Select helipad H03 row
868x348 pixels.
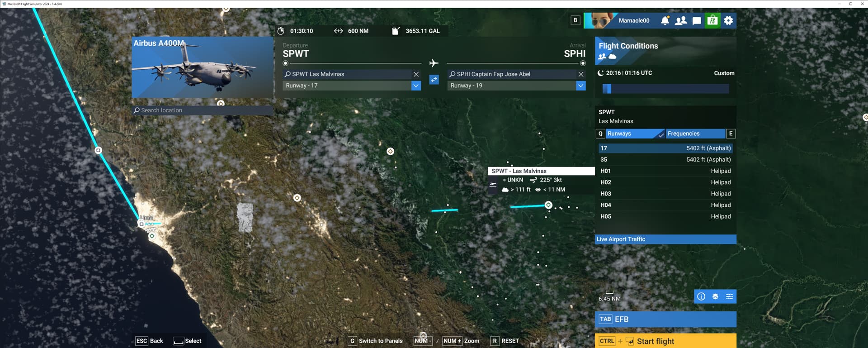tap(665, 194)
